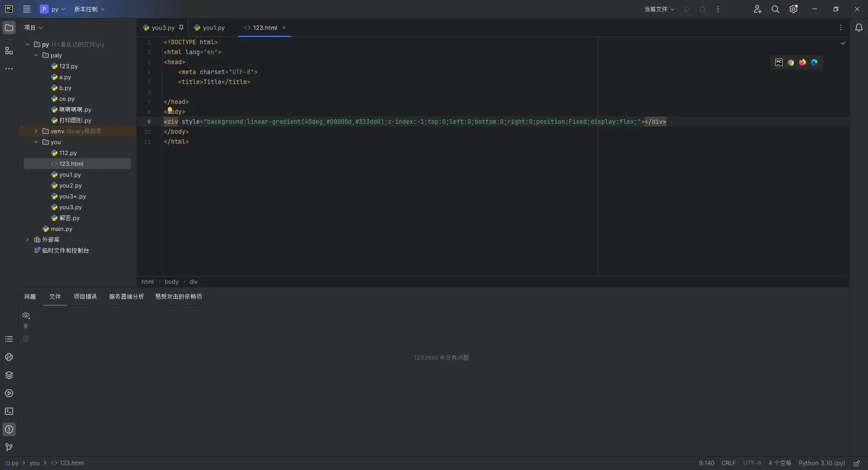The image size is (868, 470).
Task: Open the Python Console tool window
Action: pyautogui.click(x=9, y=357)
